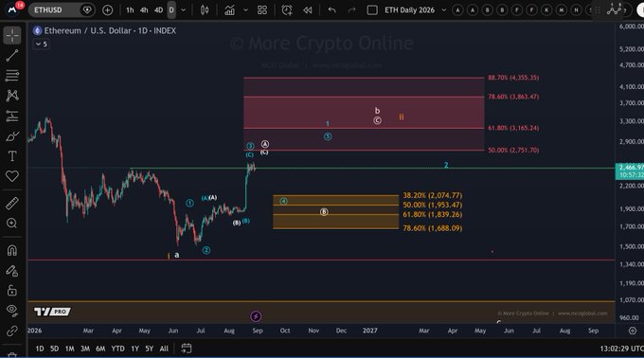This screenshot has width=644, height=358.
Task: Toggle magnet mode for drawings
Action: [12, 250]
